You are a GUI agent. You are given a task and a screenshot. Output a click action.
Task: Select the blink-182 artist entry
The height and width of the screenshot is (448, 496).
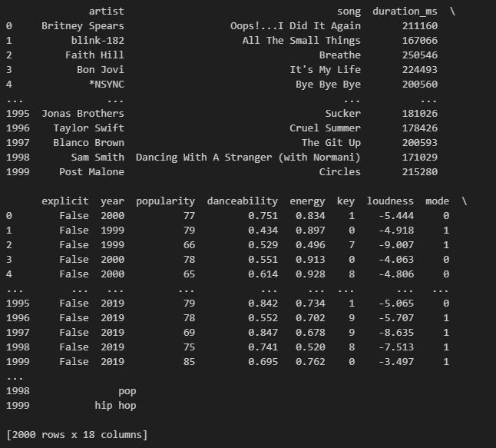[x=98, y=41]
